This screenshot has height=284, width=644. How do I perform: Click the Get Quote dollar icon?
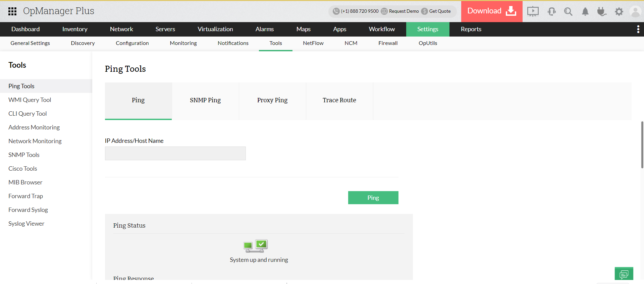(425, 11)
